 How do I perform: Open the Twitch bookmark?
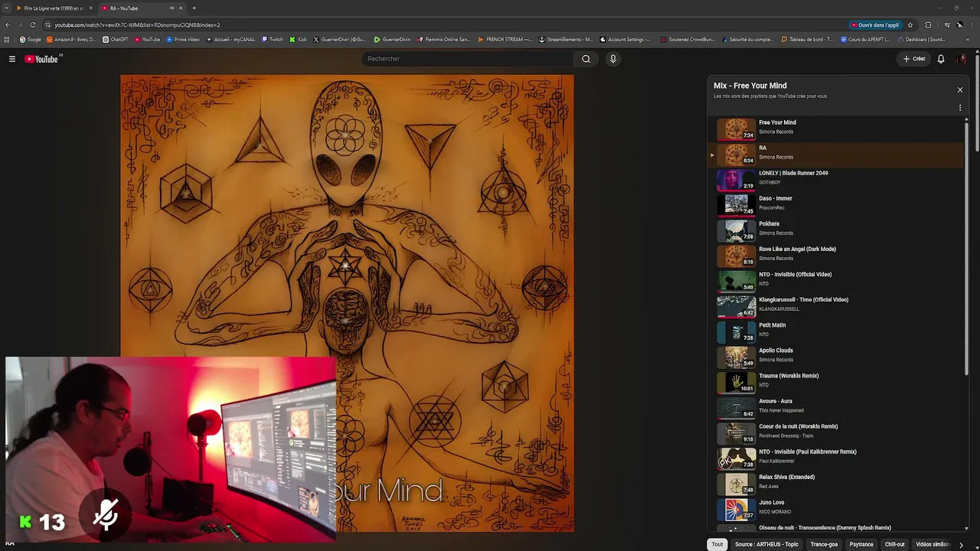(x=273, y=39)
